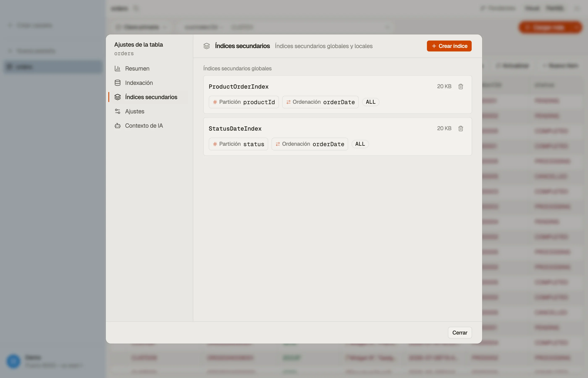Click the hash icon in Partición status

pos(215,144)
